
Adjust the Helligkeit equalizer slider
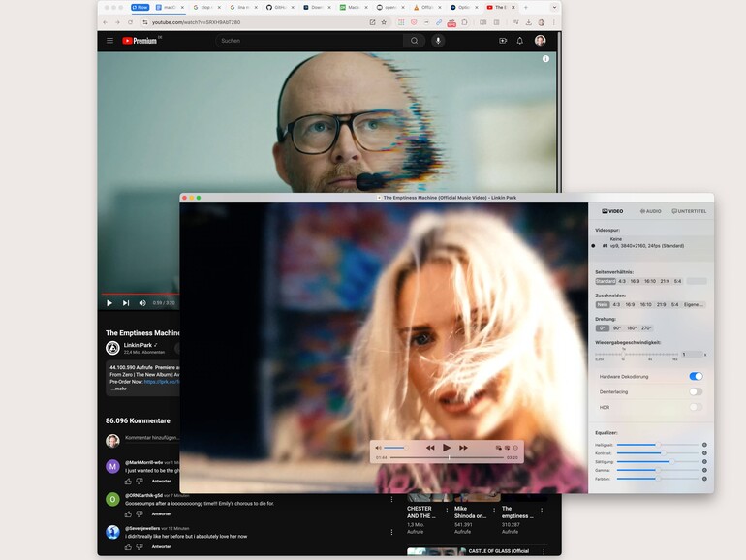658,445
